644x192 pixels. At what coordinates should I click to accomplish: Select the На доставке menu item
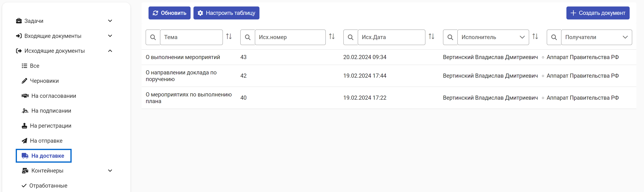click(x=44, y=156)
